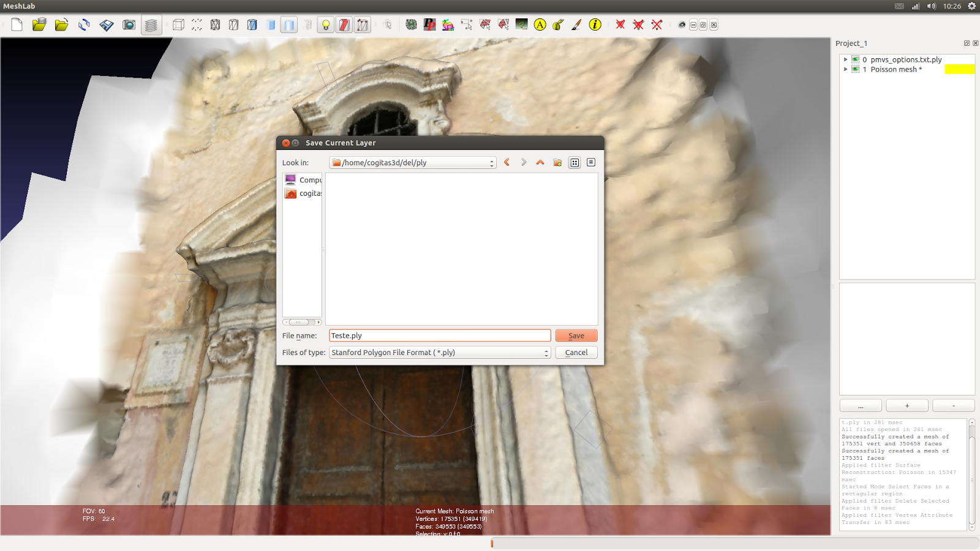Switch to bounding box render mode
The width and height of the screenshot is (980, 551).
pos(178,24)
